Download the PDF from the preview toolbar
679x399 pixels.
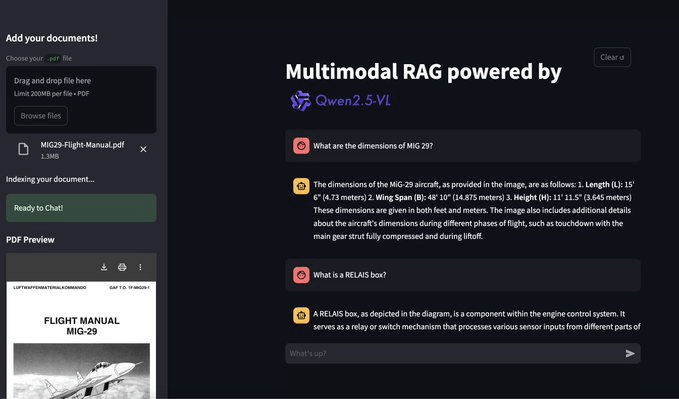[104, 267]
